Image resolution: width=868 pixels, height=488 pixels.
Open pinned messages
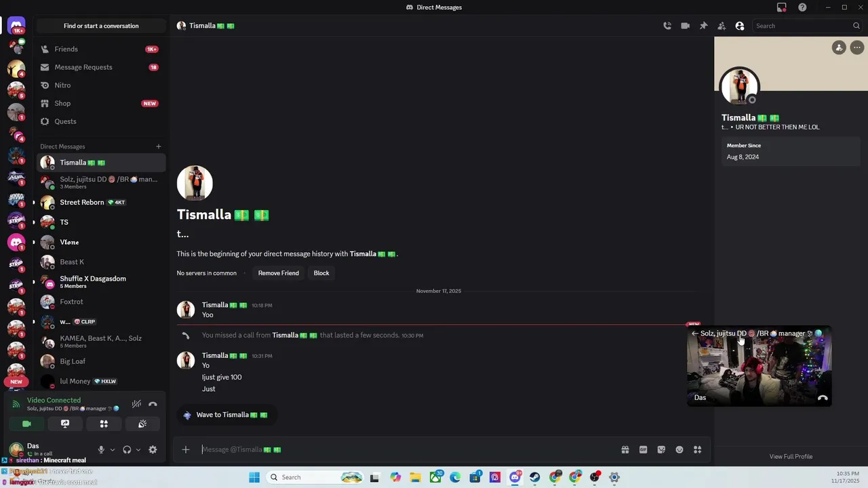pos(703,26)
